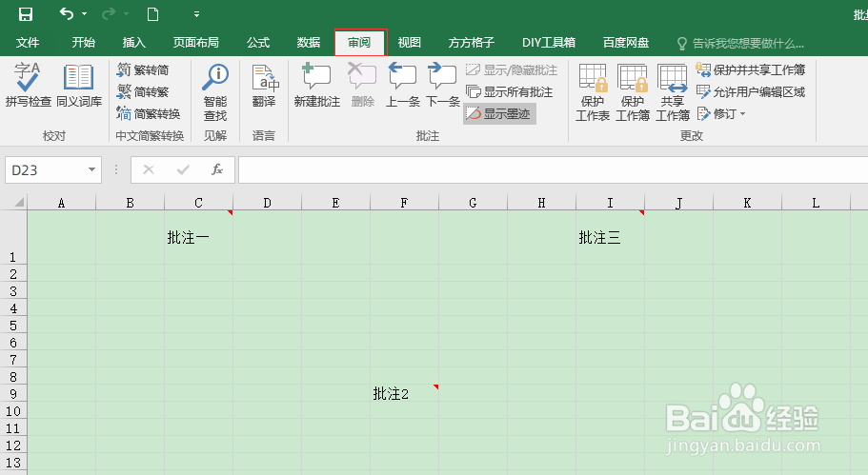The height and width of the screenshot is (475, 868).
Task: Open the 文件 menu
Action: pyautogui.click(x=27, y=43)
